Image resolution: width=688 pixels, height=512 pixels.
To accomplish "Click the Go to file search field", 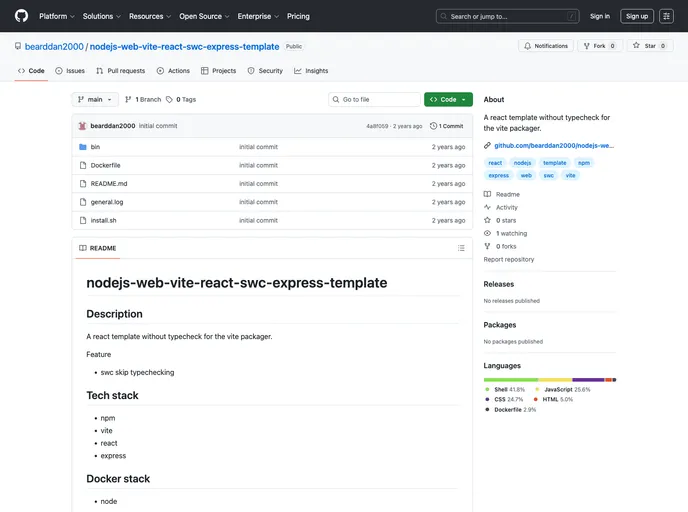I will 375,100.
